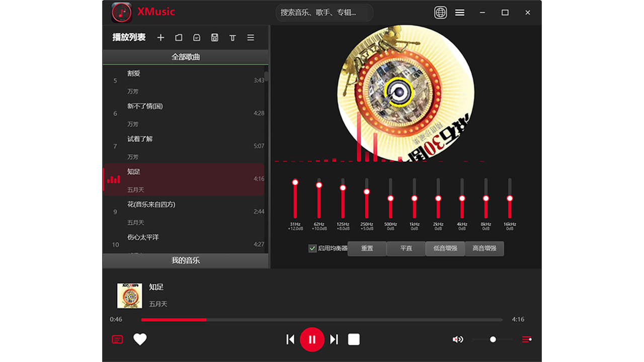Click the +12.0dB value under 31Hz
The image size is (644, 362).
[295, 229]
